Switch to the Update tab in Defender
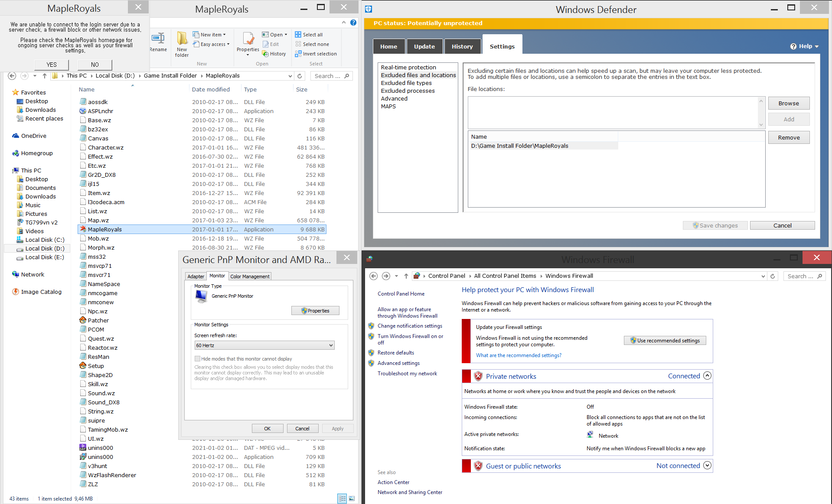The width and height of the screenshot is (832, 504). click(424, 46)
